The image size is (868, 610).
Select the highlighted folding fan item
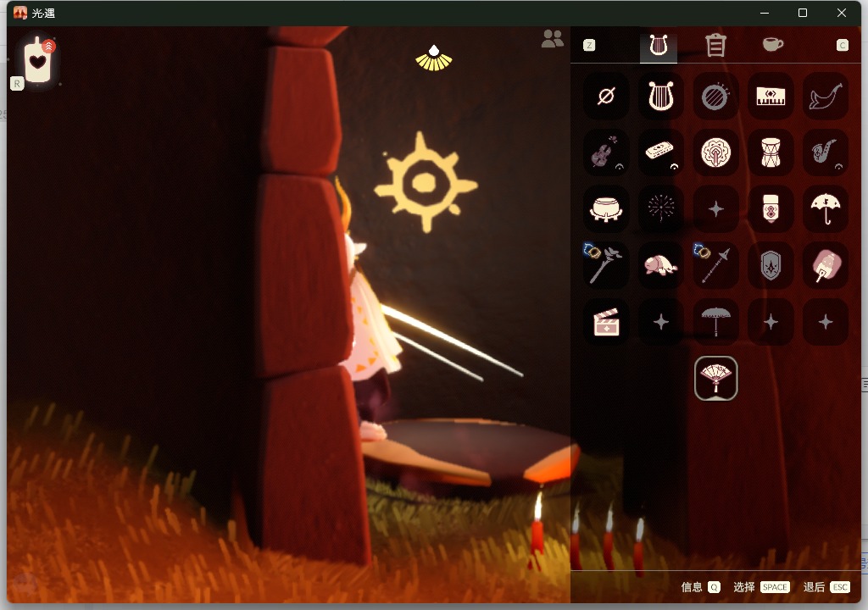pyautogui.click(x=715, y=379)
